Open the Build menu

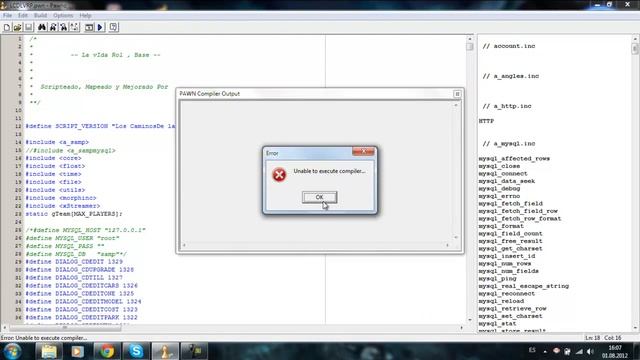(40, 16)
